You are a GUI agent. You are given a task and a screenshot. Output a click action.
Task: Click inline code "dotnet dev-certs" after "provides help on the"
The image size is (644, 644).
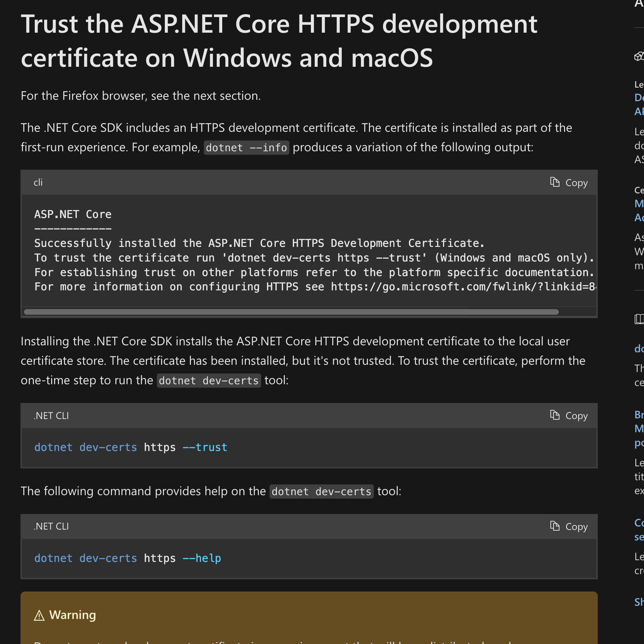click(x=321, y=491)
